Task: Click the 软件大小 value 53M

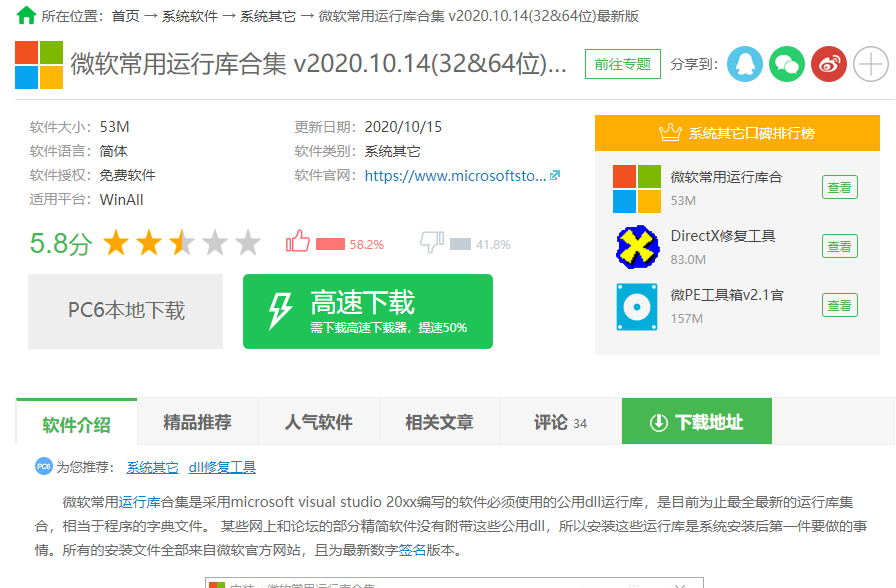Action: click(x=114, y=127)
